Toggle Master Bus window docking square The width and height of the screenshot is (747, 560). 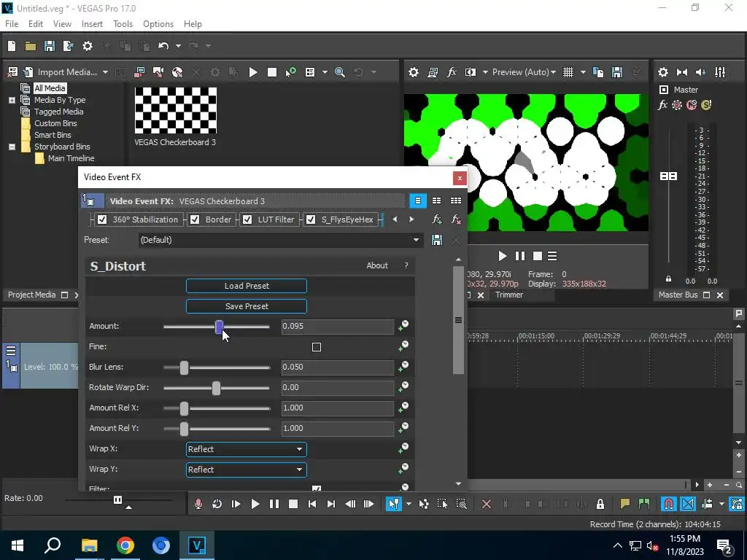tap(706, 295)
